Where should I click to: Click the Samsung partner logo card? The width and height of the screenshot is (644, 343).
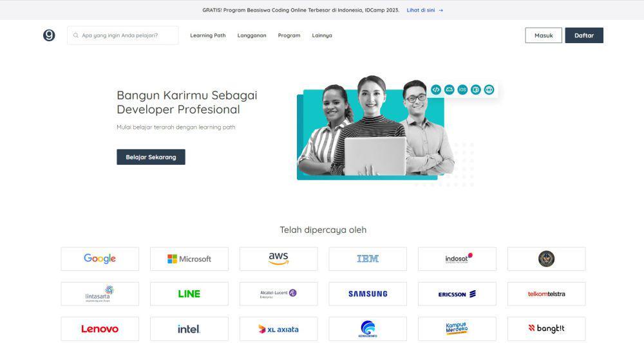368,293
